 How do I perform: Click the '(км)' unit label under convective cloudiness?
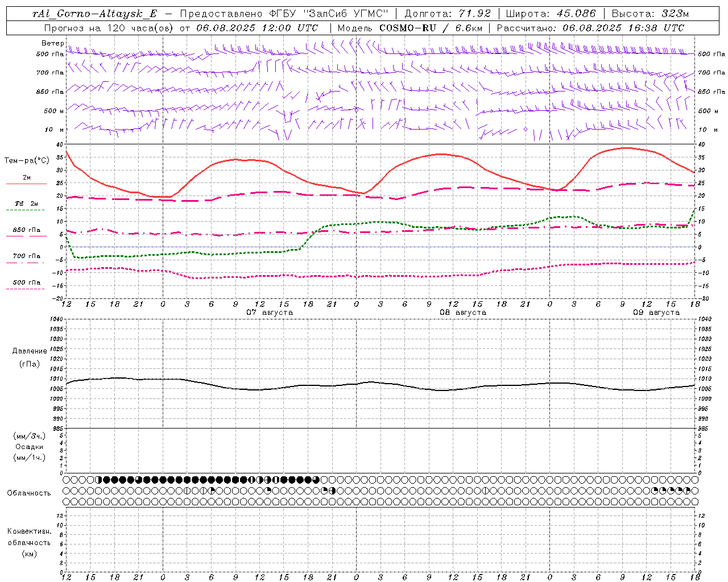pos(30,554)
